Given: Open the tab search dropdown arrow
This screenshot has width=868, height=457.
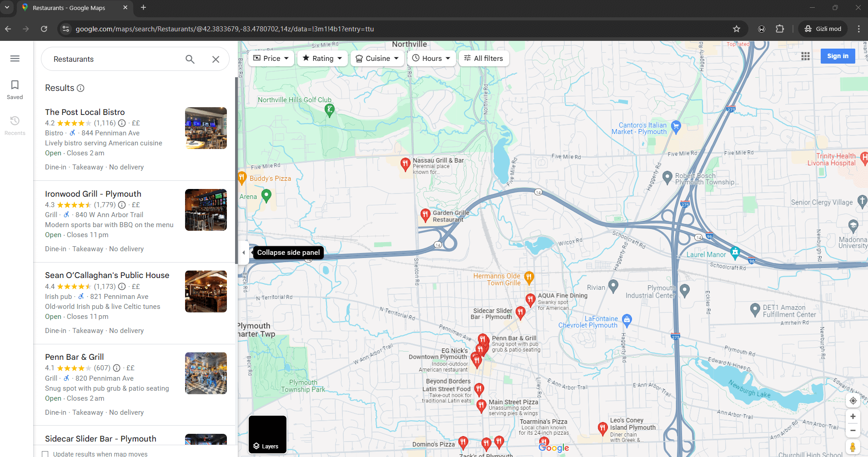Looking at the screenshot, I should pos(7,8).
